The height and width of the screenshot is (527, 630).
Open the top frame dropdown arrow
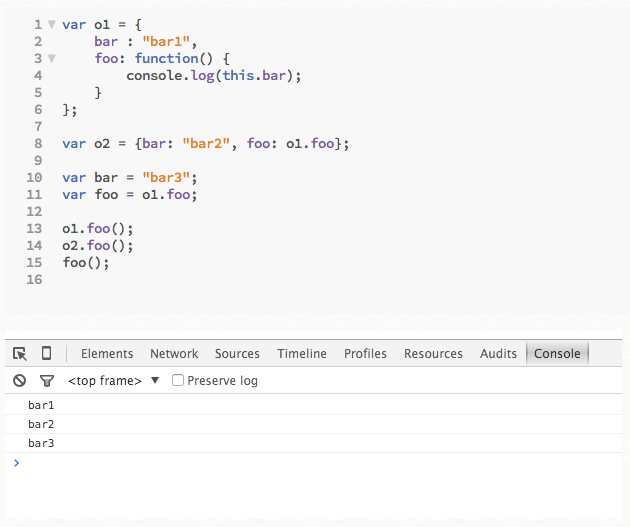pyautogui.click(x=155, y=380)
